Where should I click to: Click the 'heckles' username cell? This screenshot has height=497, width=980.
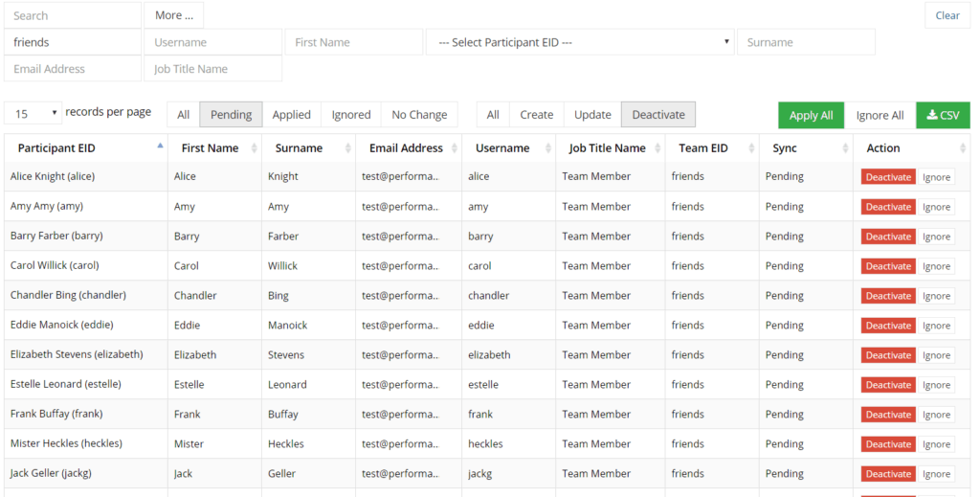click(x=509, y=444)
